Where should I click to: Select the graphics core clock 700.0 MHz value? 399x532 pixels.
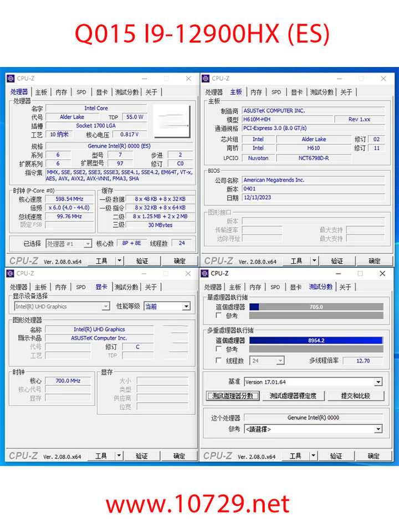coord(68,381)
